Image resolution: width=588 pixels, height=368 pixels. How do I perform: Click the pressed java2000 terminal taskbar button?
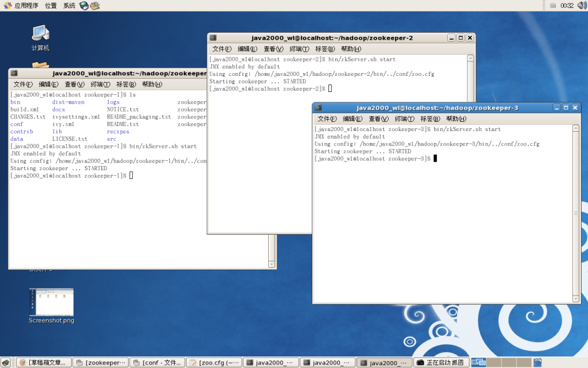pyautogui.click(x=384, y=362)
